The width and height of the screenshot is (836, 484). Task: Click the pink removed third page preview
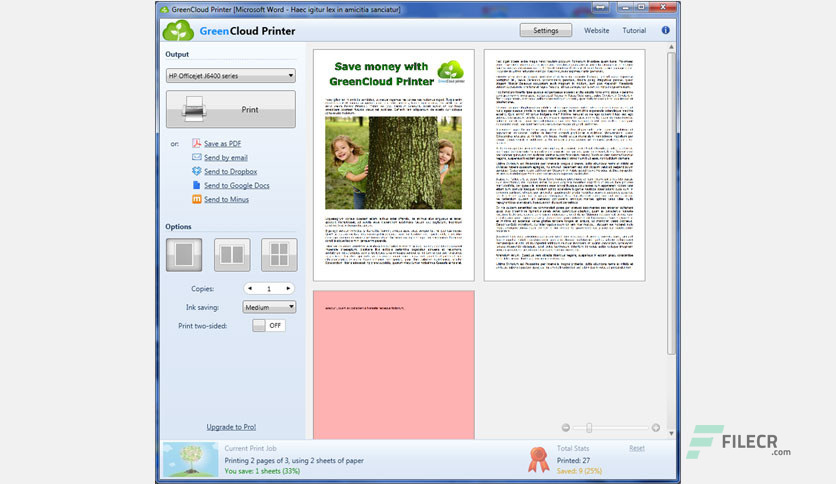[x=393, y=365]
